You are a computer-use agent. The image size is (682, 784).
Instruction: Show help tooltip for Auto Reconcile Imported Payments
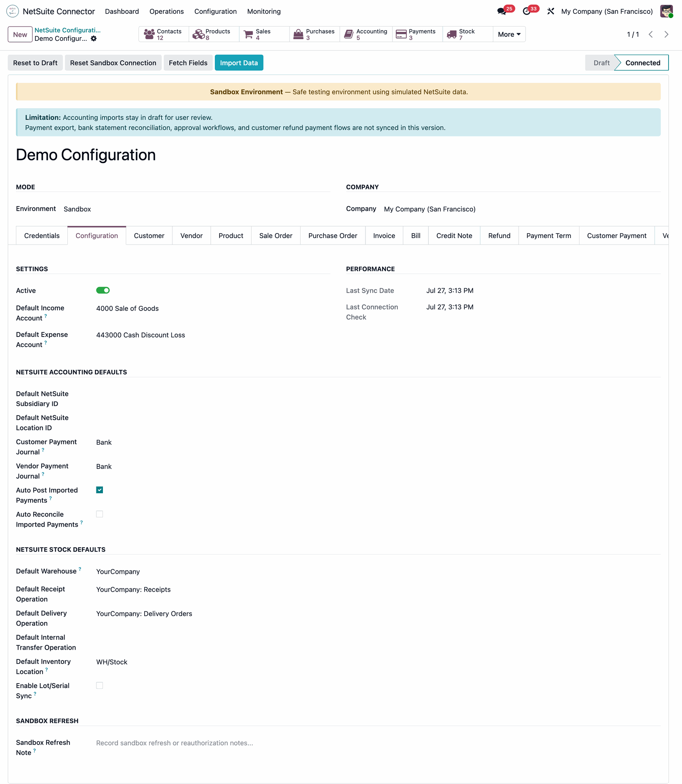[x=82, y=522]
